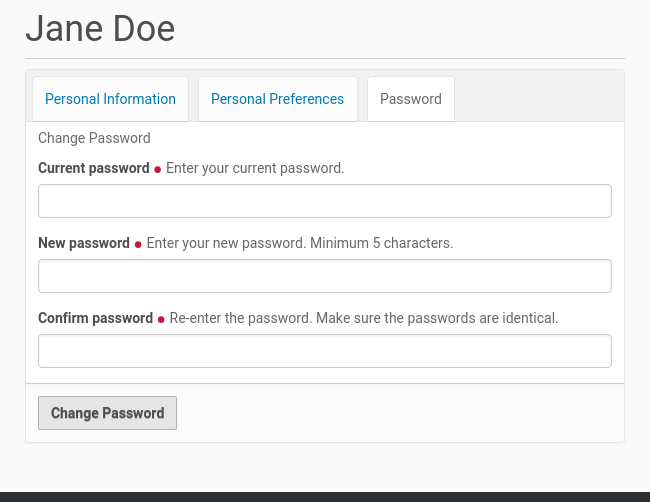Click the "Change Password" section title text
The height and width of the screenshot is (502, 650).
[x=94, y=138]
